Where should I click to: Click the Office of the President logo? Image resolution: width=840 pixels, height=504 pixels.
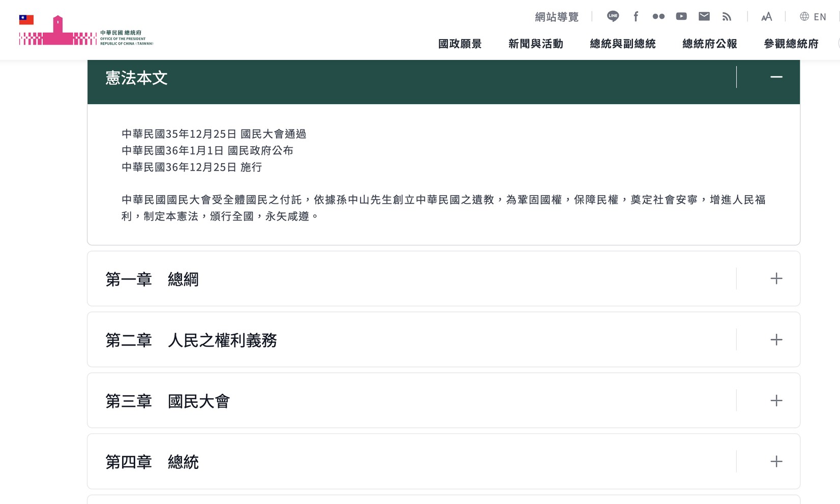pos(86,31)
